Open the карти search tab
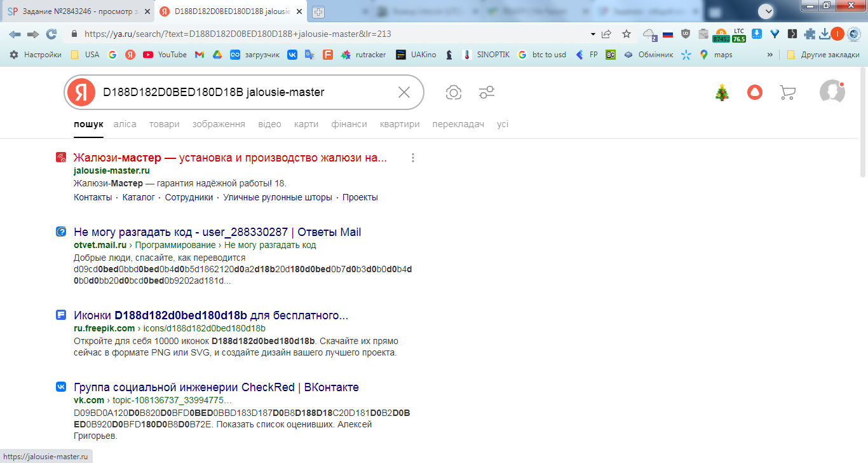This screenshot has width=868, height=463. click(306, 124)
